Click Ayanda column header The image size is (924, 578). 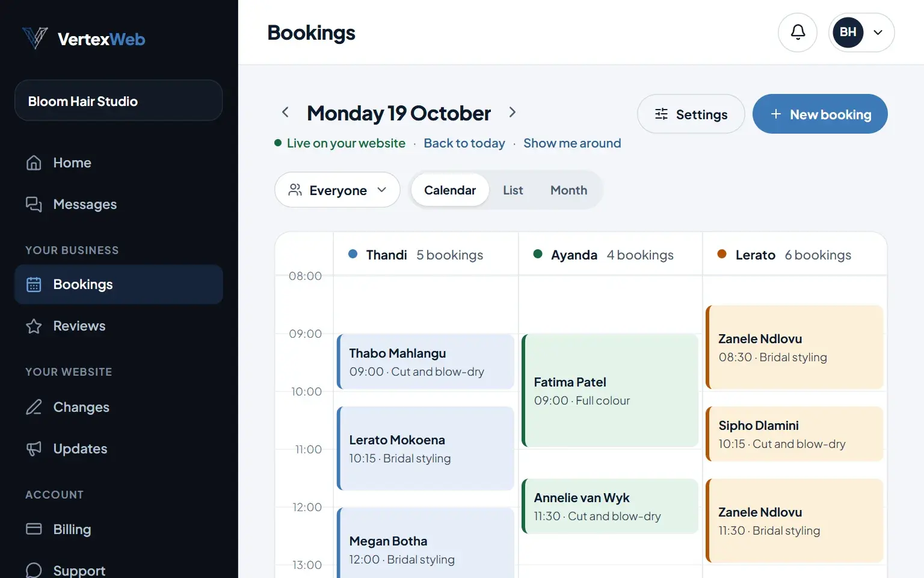[610, 255]
